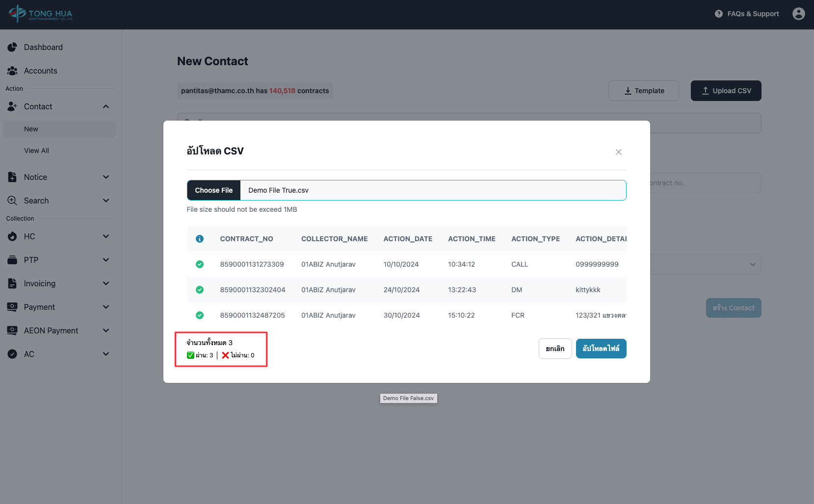Click the ACTION_TYPE column header
This screenshot has height=504, width=814.
pyautogui.click(x=535, y=239)
